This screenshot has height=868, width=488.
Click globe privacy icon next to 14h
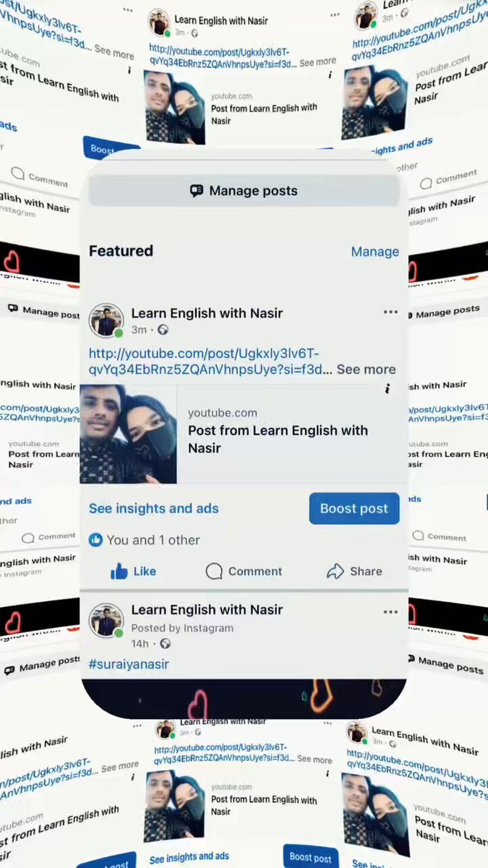point(165,644)
